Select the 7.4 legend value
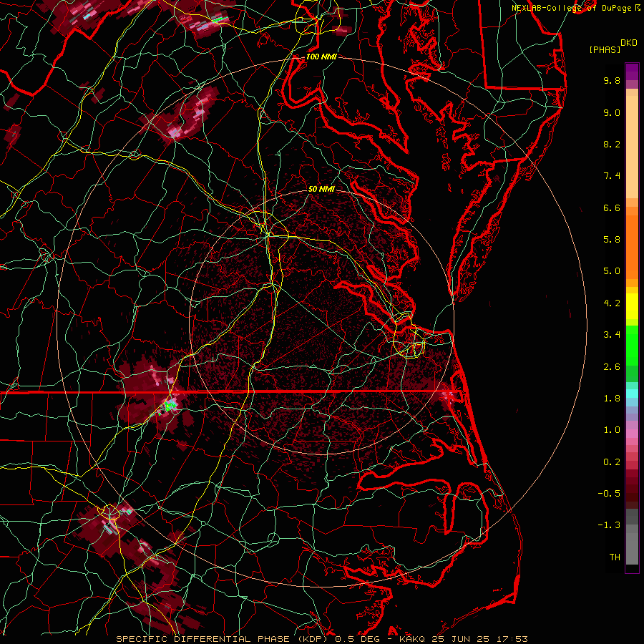The height and width of the screenshot is (644, 644). tap(612, 176)
